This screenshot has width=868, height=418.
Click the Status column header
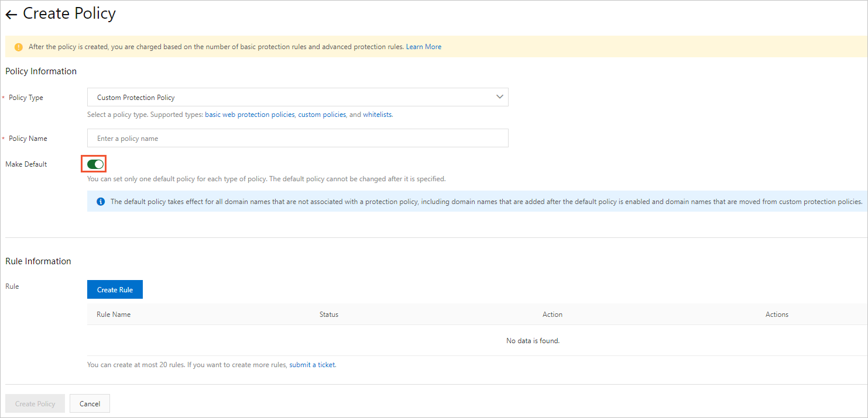[x=329, y=315]
